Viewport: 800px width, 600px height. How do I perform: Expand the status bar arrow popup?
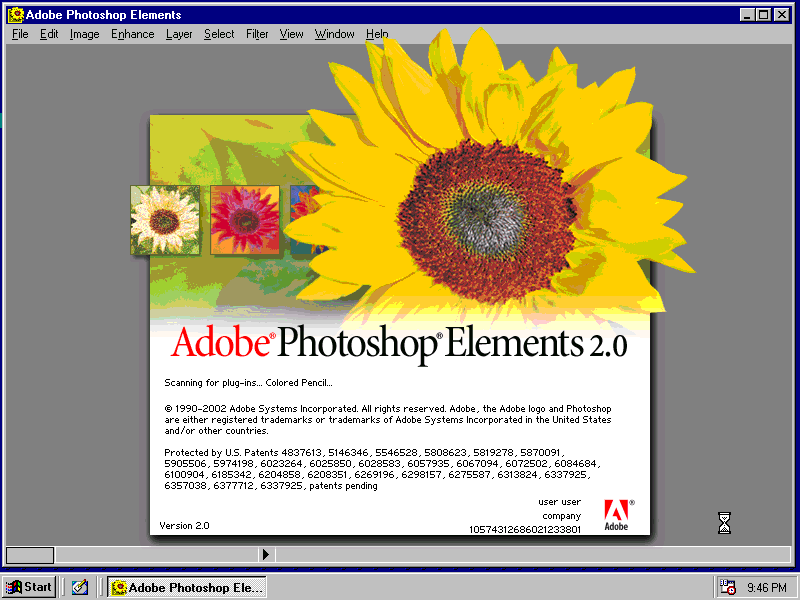pos(266,554)
